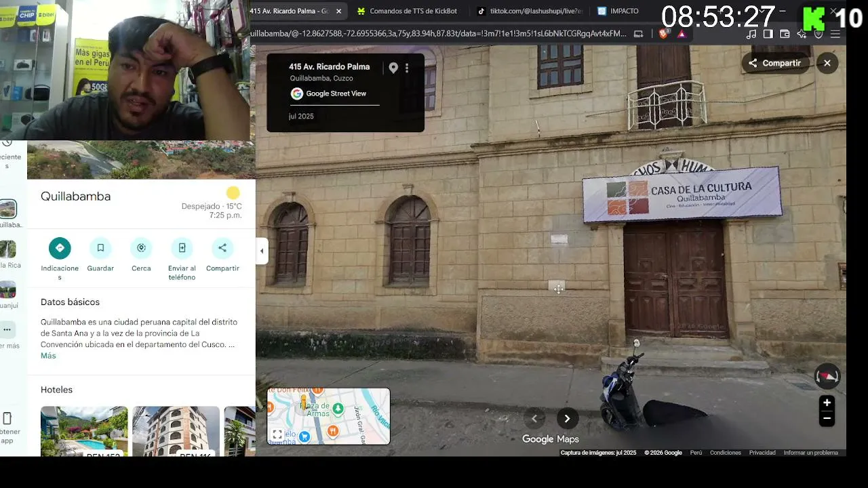Open the Indicaciones directions button for Quillabamba

click(x=60, y=248)
